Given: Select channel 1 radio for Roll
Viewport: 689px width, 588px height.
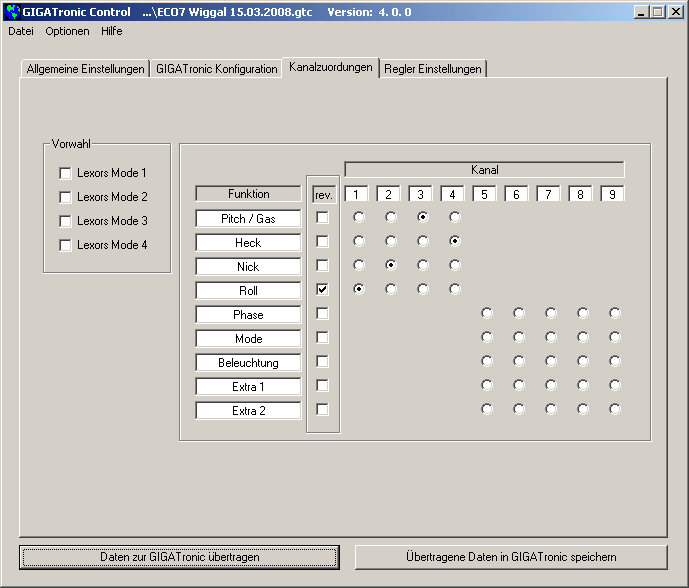Looking at the screenshot, I should (x=359, y=289).
